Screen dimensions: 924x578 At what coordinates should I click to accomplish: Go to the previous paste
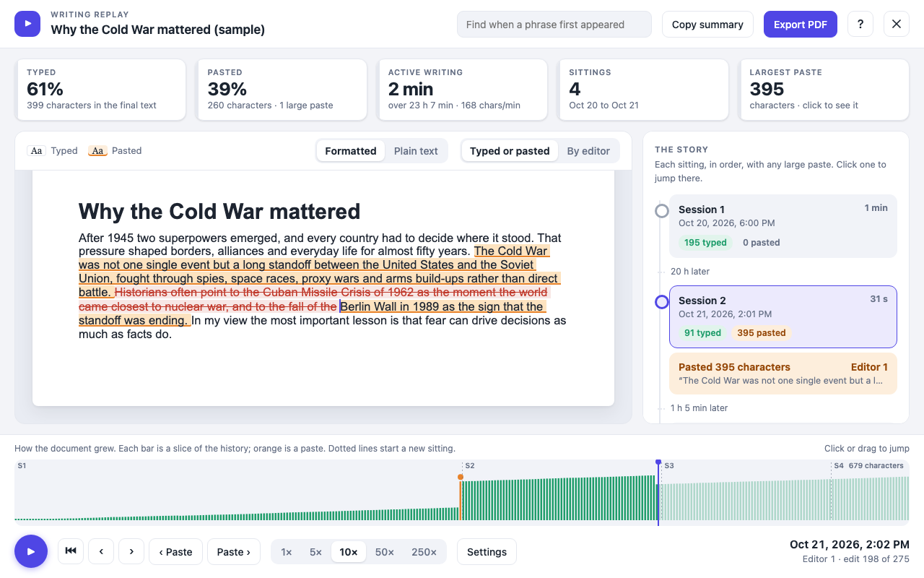coord(175,551)
